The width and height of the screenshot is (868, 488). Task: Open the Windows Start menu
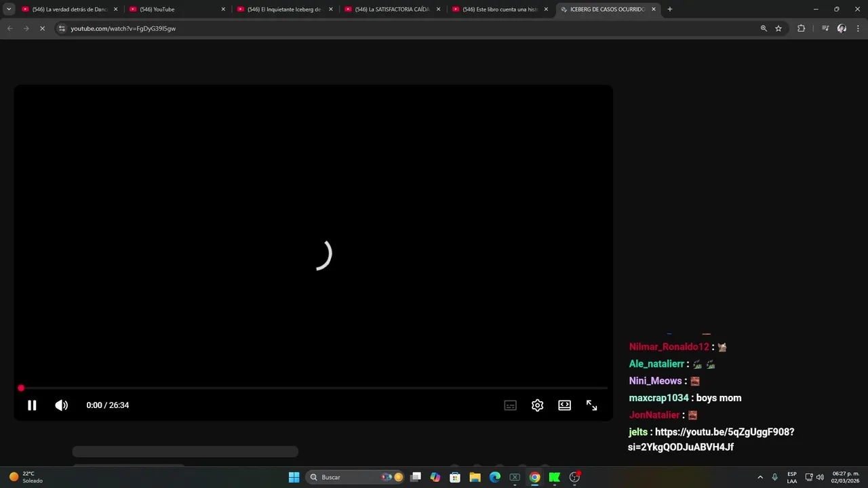(294, 477)
